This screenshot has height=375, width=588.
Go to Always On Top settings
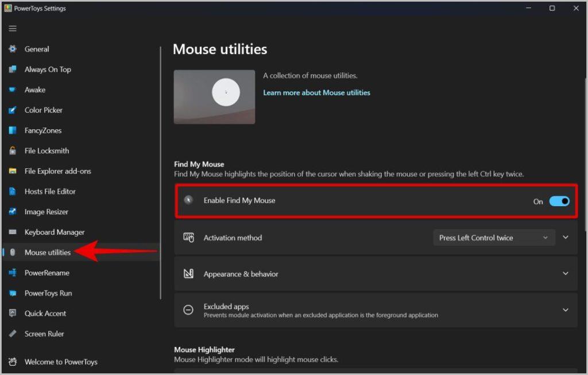tap(48, 69)
